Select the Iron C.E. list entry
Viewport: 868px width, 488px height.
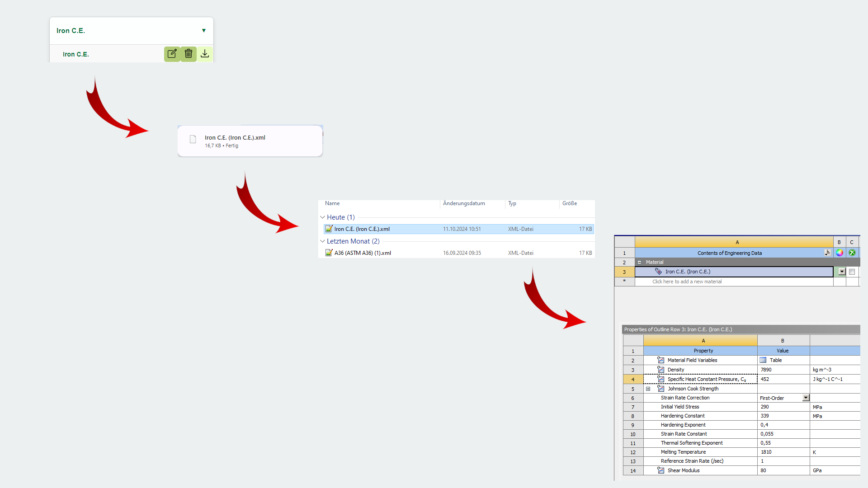tap(76, 54)
